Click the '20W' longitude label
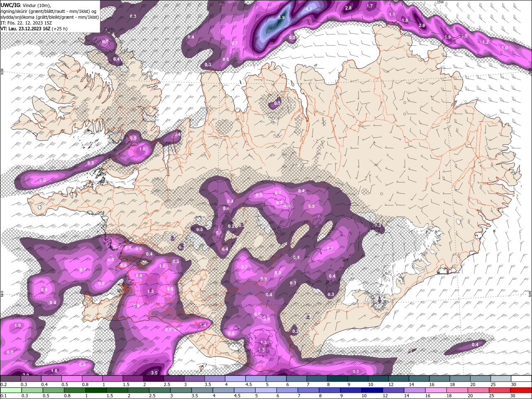Viewport: 532px width, 399px height. click(221, 2)
